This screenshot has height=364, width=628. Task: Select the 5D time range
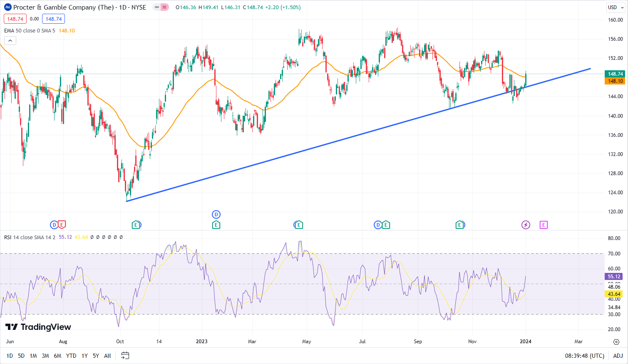[21, 356]
